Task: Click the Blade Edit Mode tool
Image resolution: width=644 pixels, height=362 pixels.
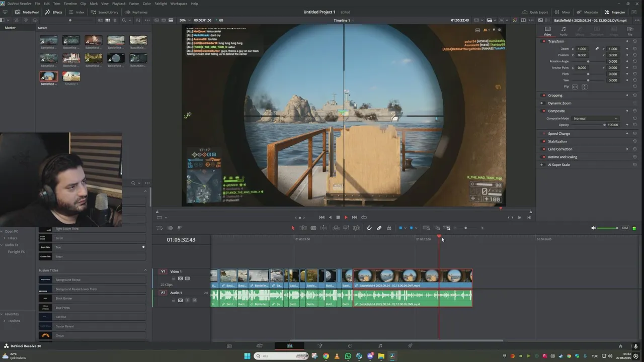Action: pyautogui.click(x=313, y=228)
